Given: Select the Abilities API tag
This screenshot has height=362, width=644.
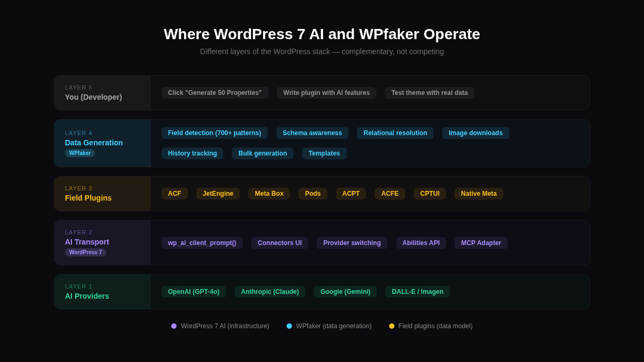Looking at the screenshot, I should click(x=421, y=243).
